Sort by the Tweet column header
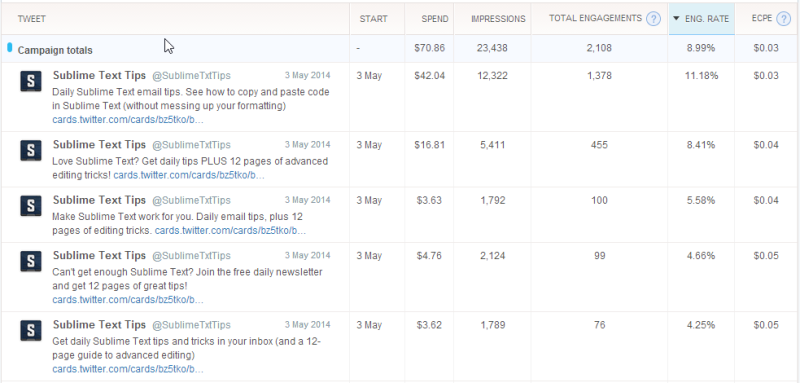The width and height of the screenshot is (800, 383). pyautogui.click(x=32, y=19)
